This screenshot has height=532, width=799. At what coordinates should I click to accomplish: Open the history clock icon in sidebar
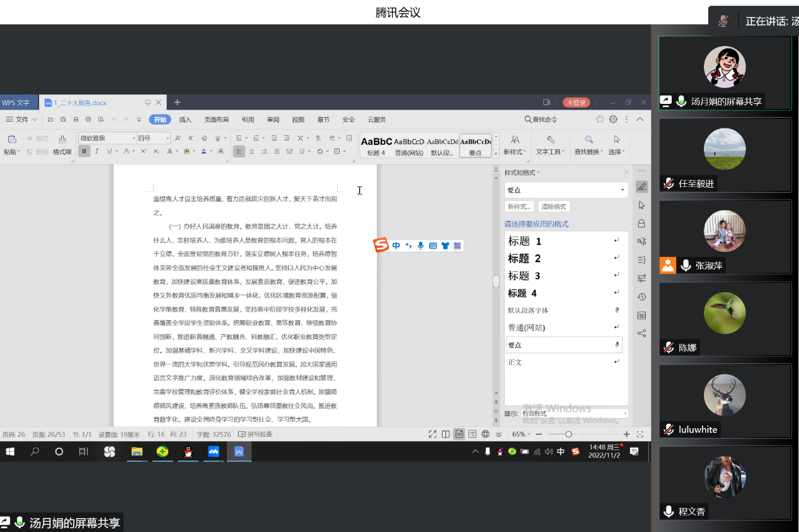pyautogui.click(x=641, y=297)
